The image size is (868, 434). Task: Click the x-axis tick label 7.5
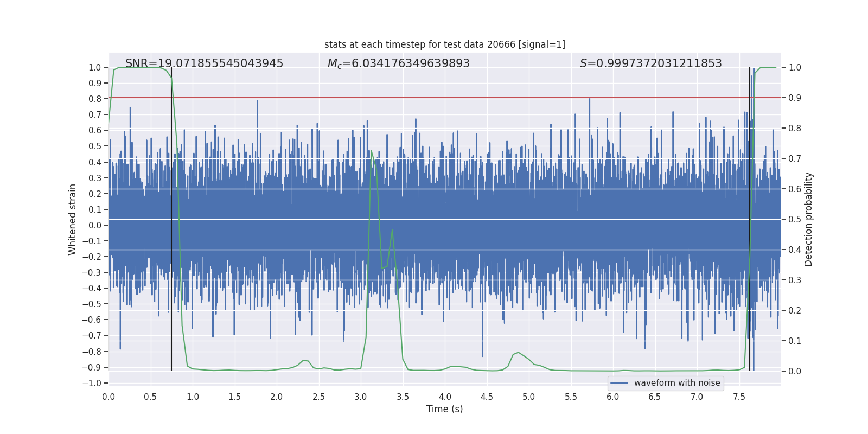point(739,397)
